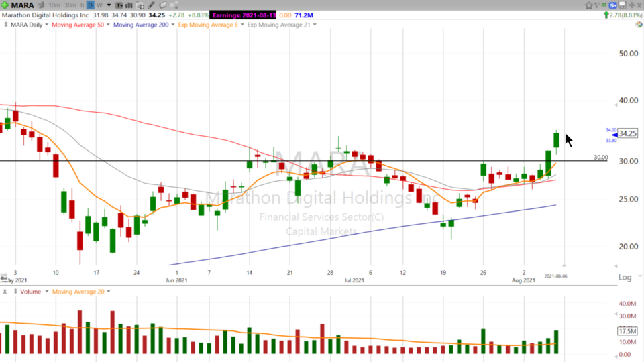Viewport: 644px width, 362px height.
Task: Click the Moving Average 200 label
Action: [141, 25]
